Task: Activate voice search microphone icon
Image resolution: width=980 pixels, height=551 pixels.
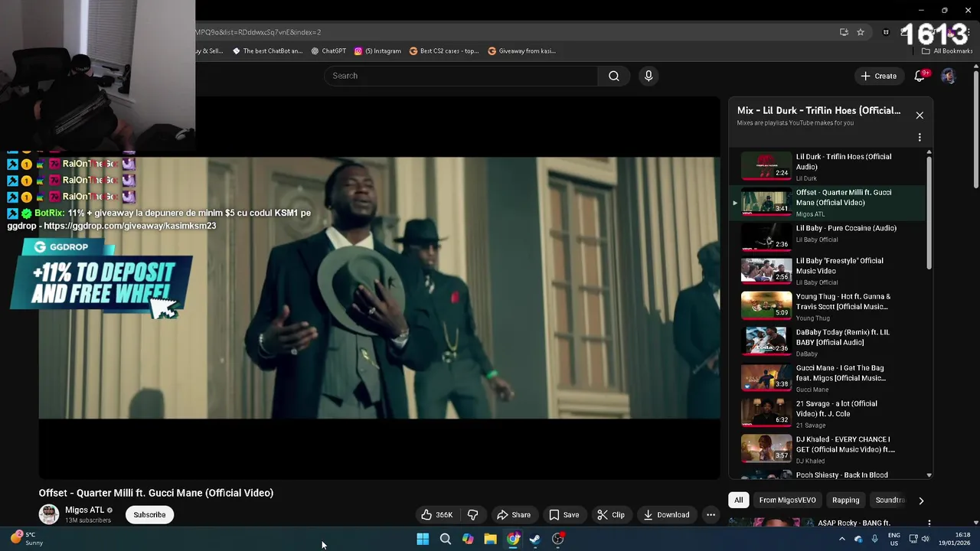Action: [648, 76]
